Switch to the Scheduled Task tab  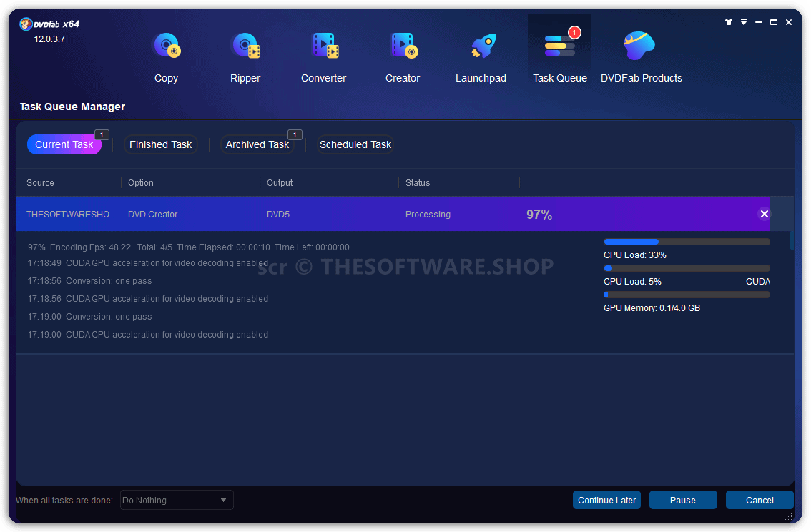click(355, 144)
